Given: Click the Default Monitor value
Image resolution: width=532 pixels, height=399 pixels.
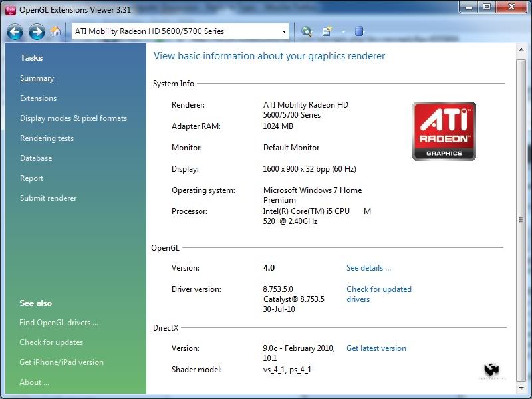Looking at the screenshot, I should pyautogui.click(x=291, y=148).
